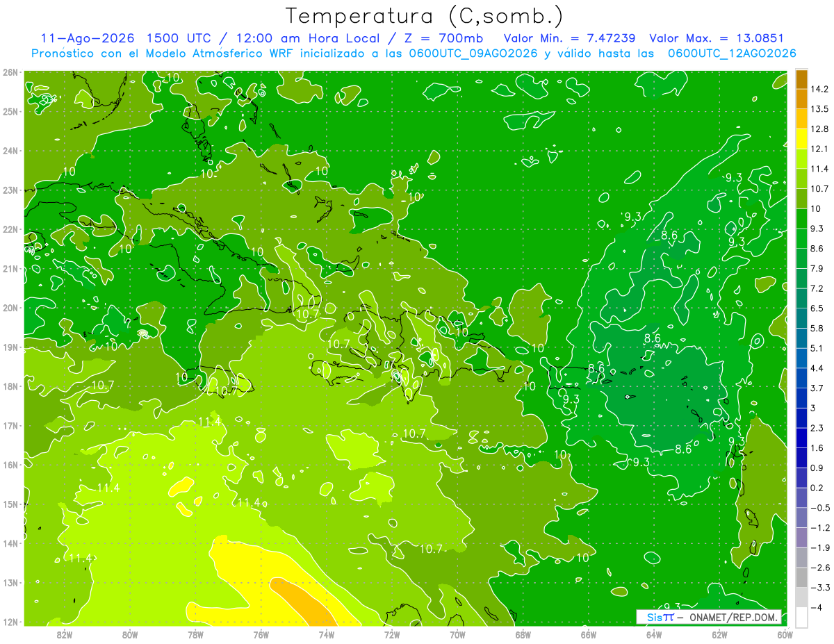Image resolution: width=834 pixels, height=644 pixels.
Task: Click the 80W longitude axis label
Action: click(x=130, y=634)
